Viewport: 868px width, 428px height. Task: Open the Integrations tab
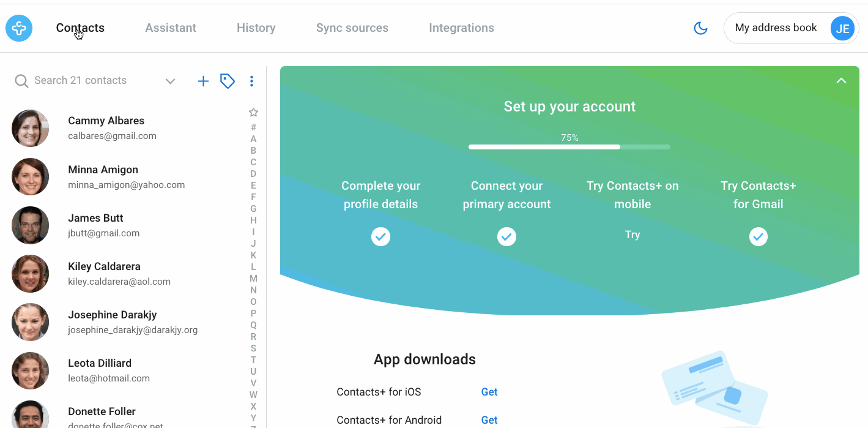(461, 28)
